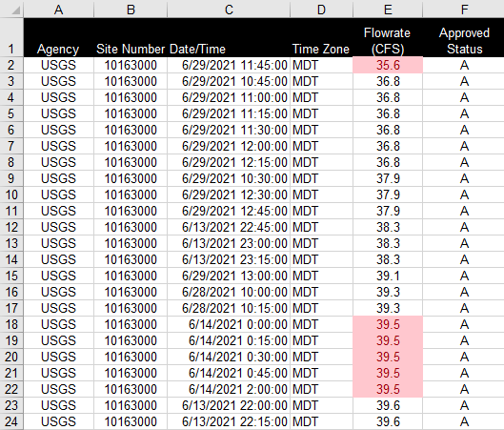Click the Approved Status header cell

point(463,37)
